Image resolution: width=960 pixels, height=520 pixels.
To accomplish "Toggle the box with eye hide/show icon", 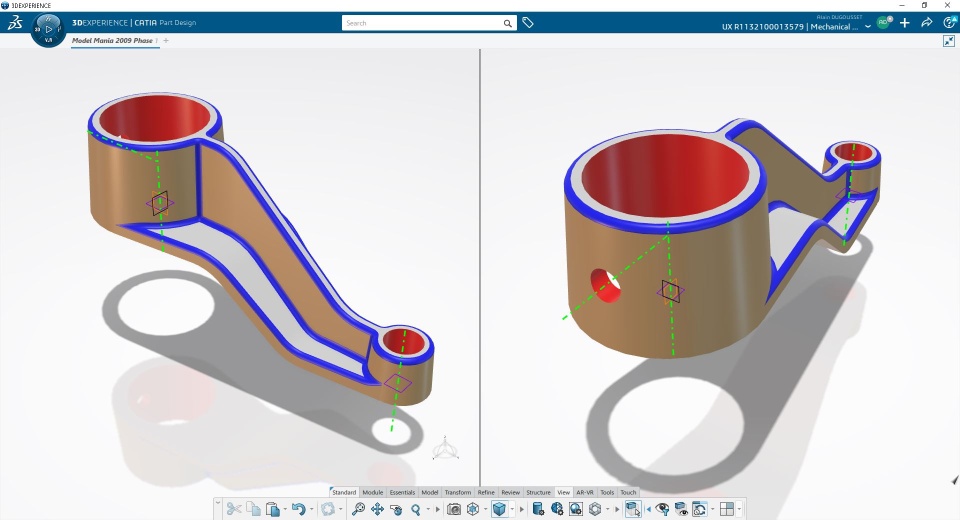I will click(x=681, y=509).
